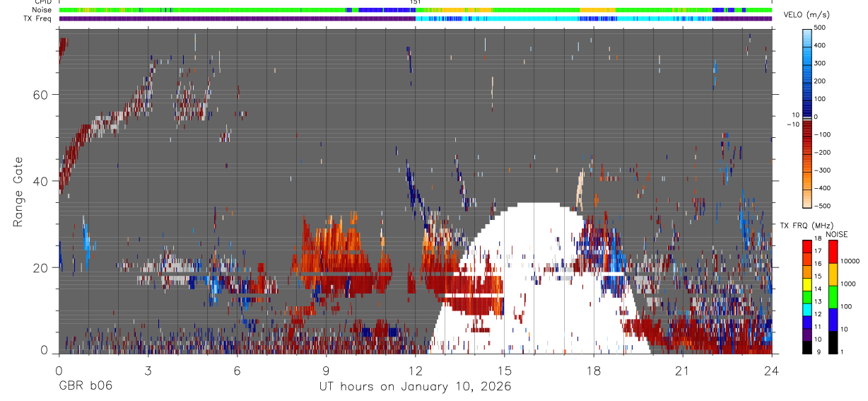Click the "18" tick on the UT hours axis
Screen dimensions: 868x401
point(593,371)
